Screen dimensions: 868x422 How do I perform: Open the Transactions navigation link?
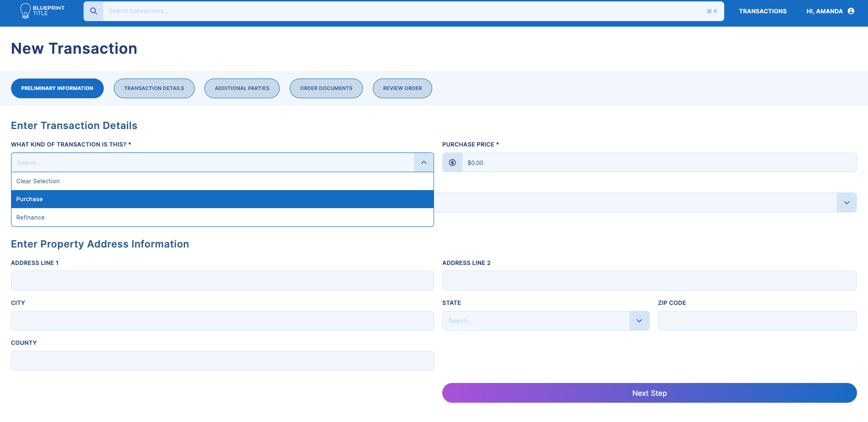pyautogui.click(x=762, y=11)
